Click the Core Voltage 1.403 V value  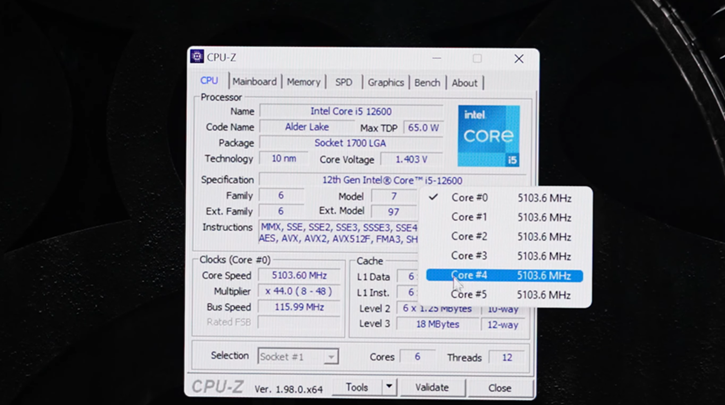pos(411,160)
